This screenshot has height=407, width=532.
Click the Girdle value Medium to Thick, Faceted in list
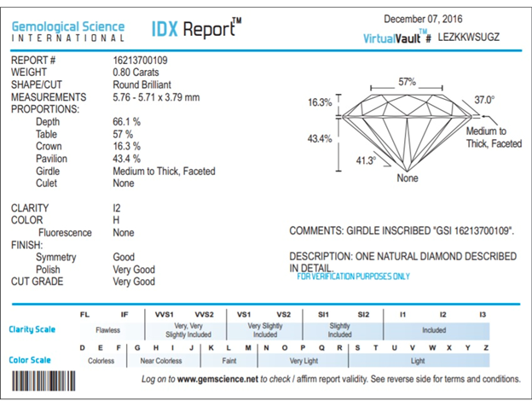click(x=165, y=172)
